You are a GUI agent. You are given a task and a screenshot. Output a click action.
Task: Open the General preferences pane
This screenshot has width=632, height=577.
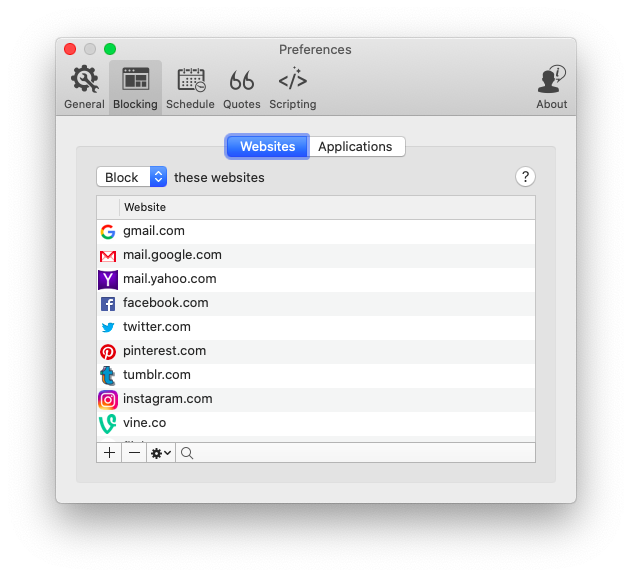[84, 87]
